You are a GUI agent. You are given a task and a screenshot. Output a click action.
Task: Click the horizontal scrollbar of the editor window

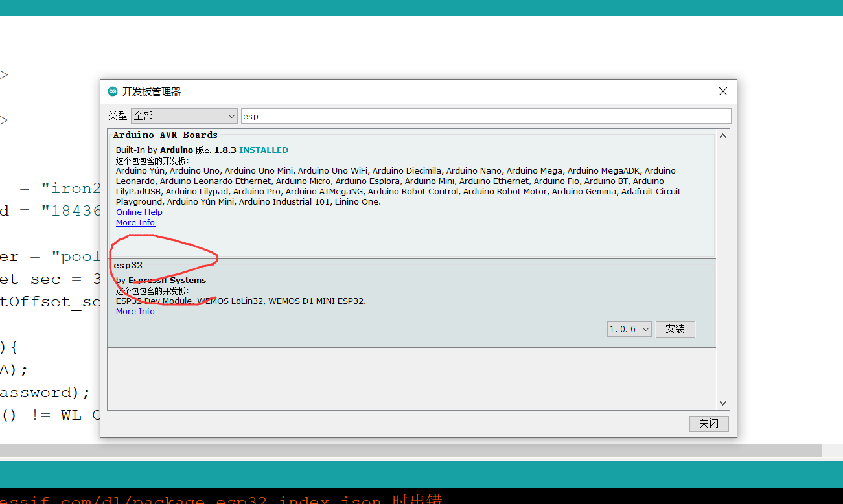411,450
